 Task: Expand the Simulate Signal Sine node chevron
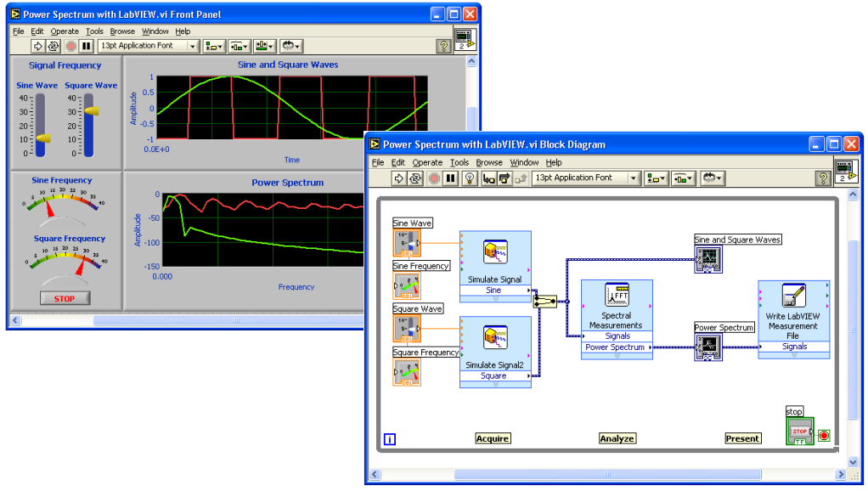(495, 299)
